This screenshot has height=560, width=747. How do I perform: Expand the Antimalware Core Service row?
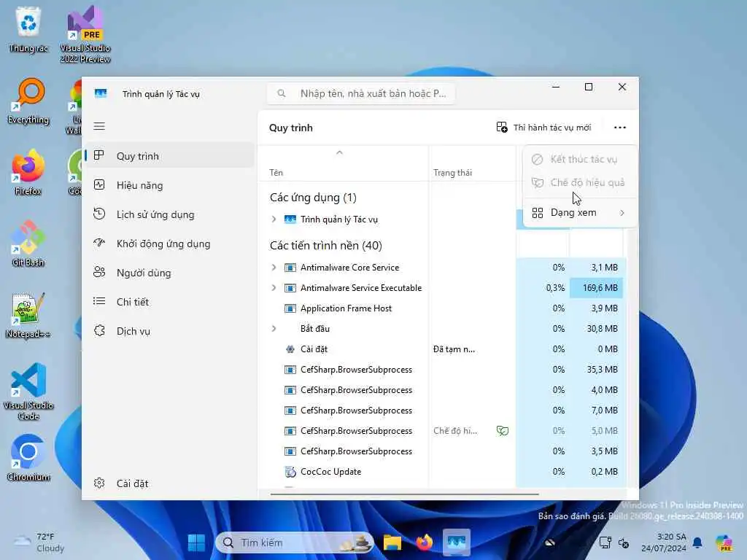[274, 267]
